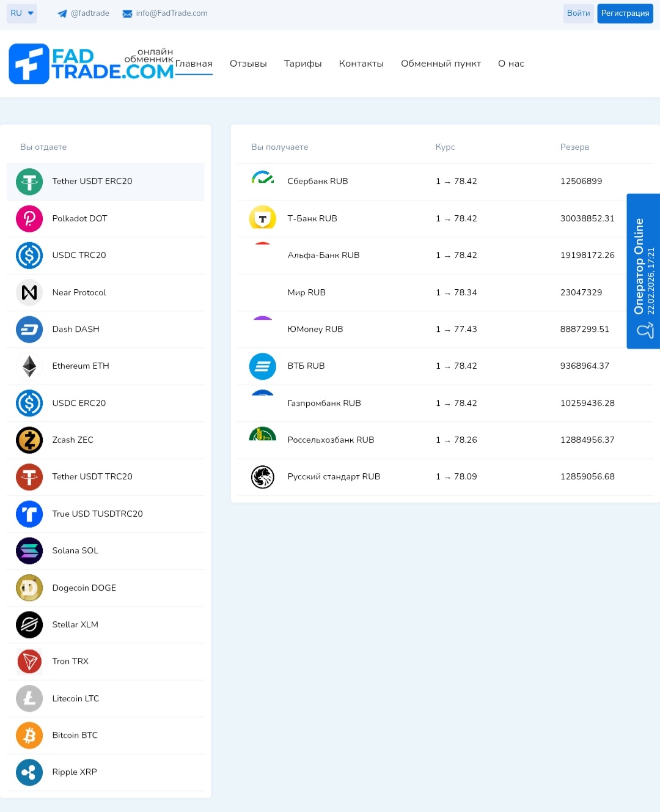Select the Сбербанк RUB row label
The width and height of the screenshot is (660, 812).
[318, 182]
